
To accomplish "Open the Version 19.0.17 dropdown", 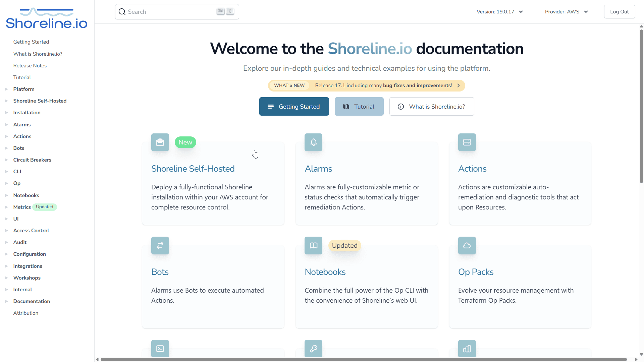I will (x=500, y=11).
